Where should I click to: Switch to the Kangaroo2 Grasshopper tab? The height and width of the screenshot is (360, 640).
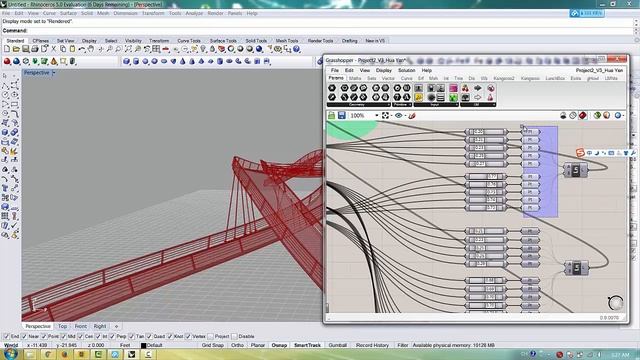point(504,78)
